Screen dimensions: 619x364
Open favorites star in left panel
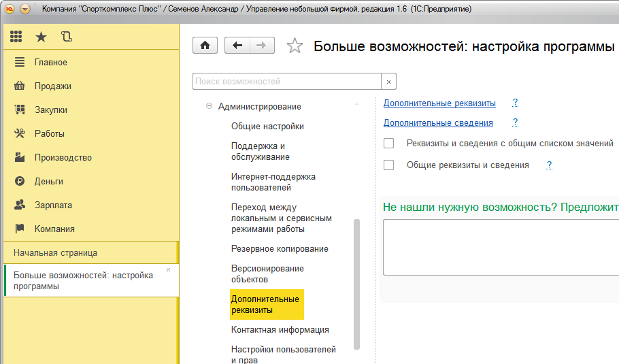click(x=41, y=37)
